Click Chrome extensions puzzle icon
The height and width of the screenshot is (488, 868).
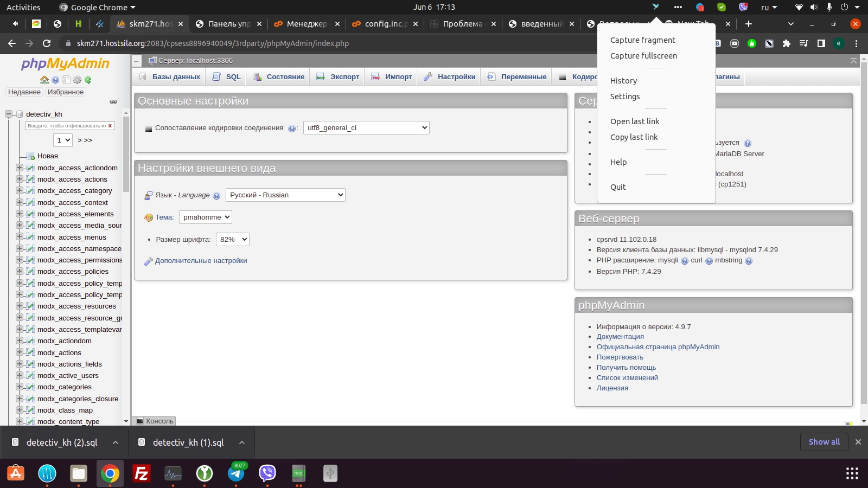coord(786,43)
